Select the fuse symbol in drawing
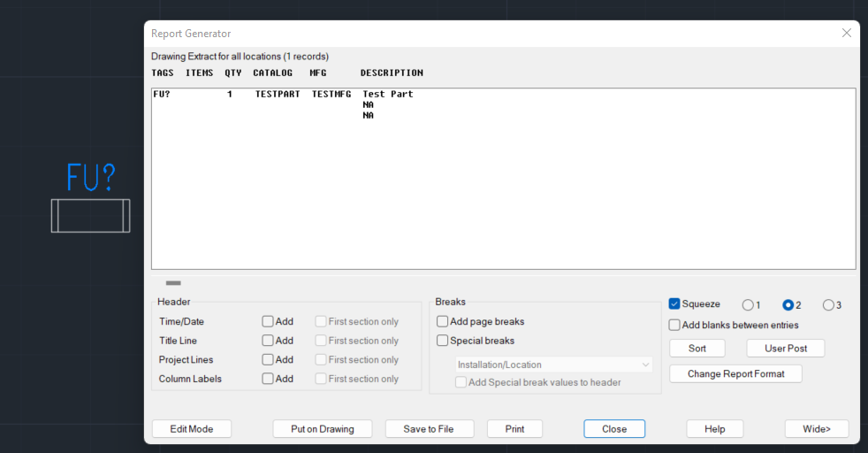This screenshot has height=453, width=868. pyautogui.click(x=91, y=215)
